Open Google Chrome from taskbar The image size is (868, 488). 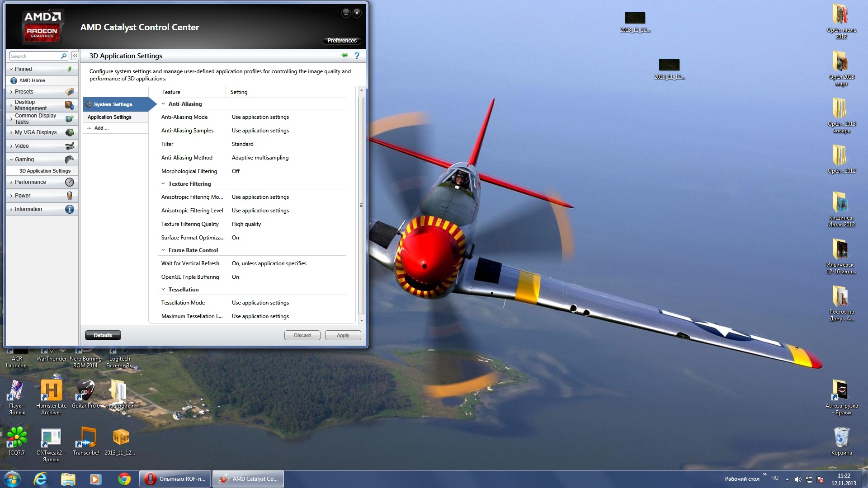124,479
